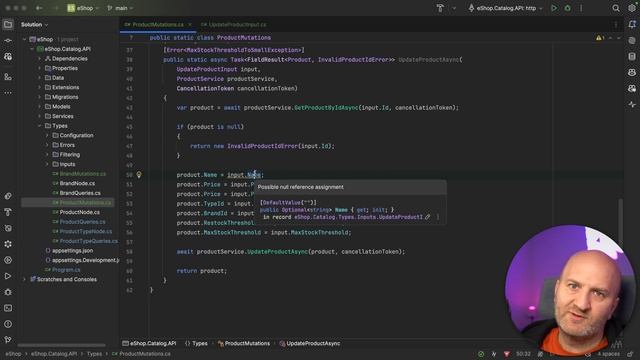Open the Database tool window icon in right strip
The image size is (640, 360).
pyautogui.click(x=632, y=56)
